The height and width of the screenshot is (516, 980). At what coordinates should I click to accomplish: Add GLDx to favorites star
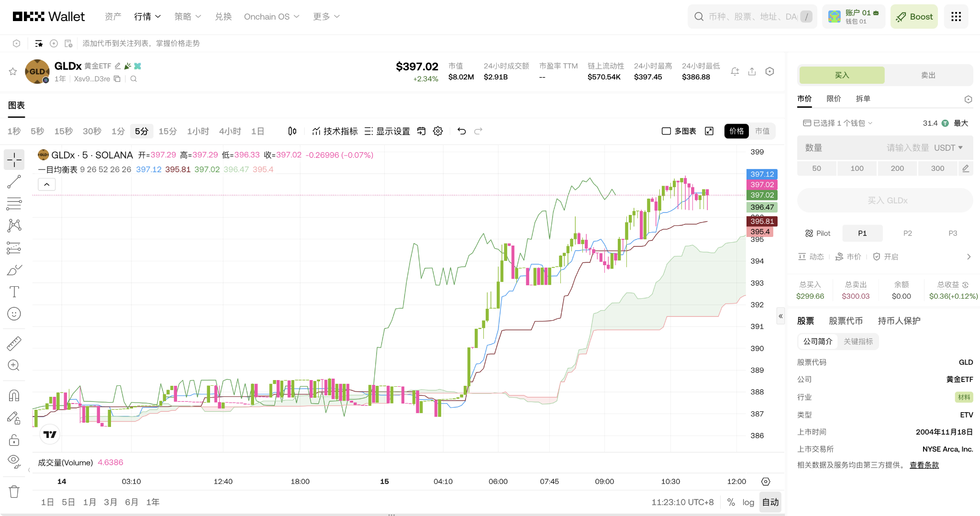(13, 71)
